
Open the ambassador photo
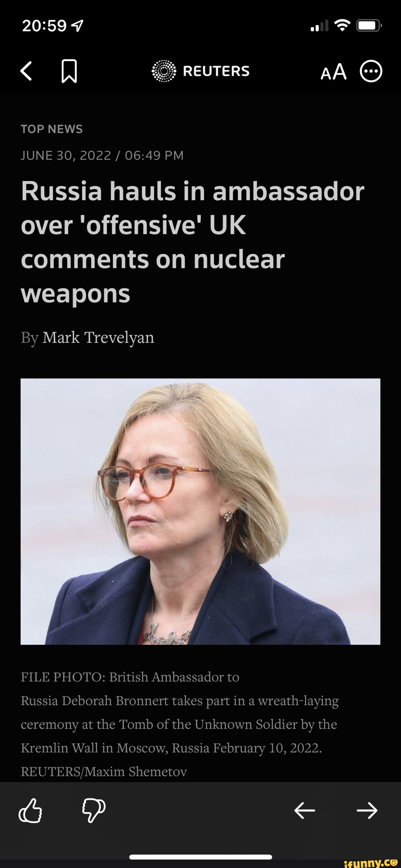pyautogui.click(x=200, y=511)
